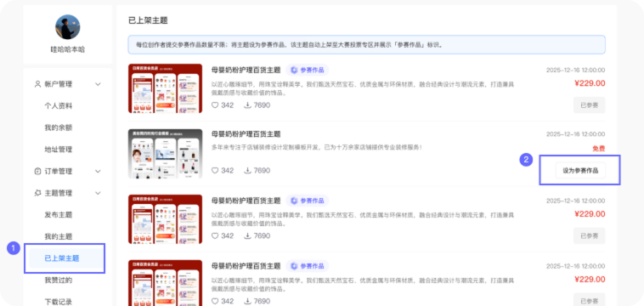
Task: Like the free 免费 theme via heart icon
Action: (x=215, y=171)
